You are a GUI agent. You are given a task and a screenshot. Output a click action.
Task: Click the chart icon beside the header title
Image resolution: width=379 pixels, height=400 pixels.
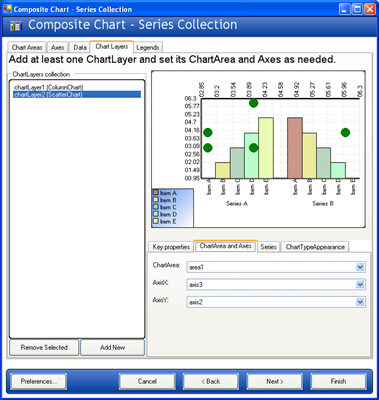coord(16,26)
